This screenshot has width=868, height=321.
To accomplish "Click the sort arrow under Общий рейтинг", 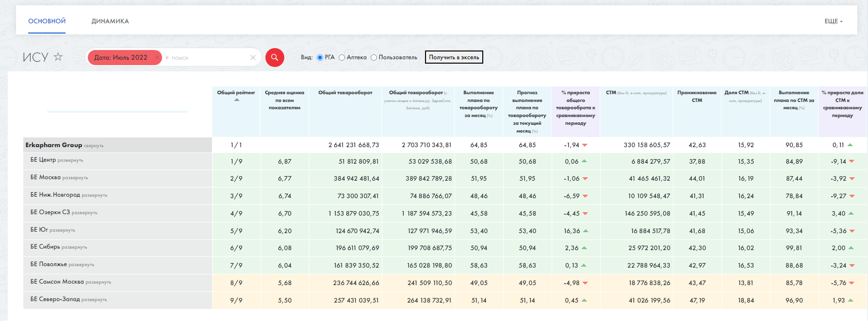I will pyautogui.click(x=237, y=100).
